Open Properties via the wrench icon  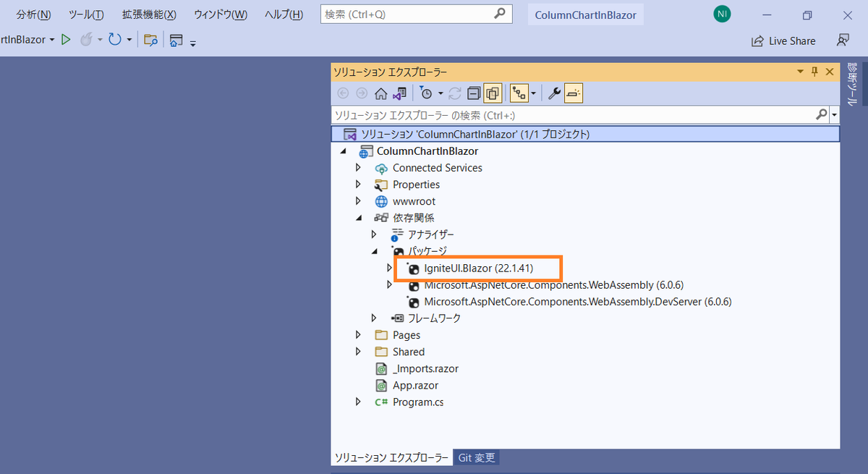coord(554,93)
